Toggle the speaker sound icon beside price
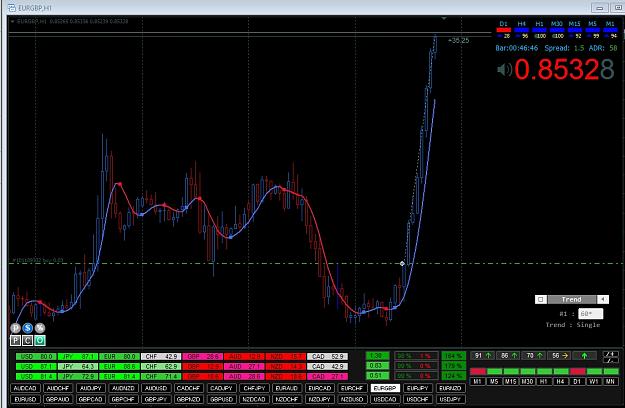 [x=504, y=70]
